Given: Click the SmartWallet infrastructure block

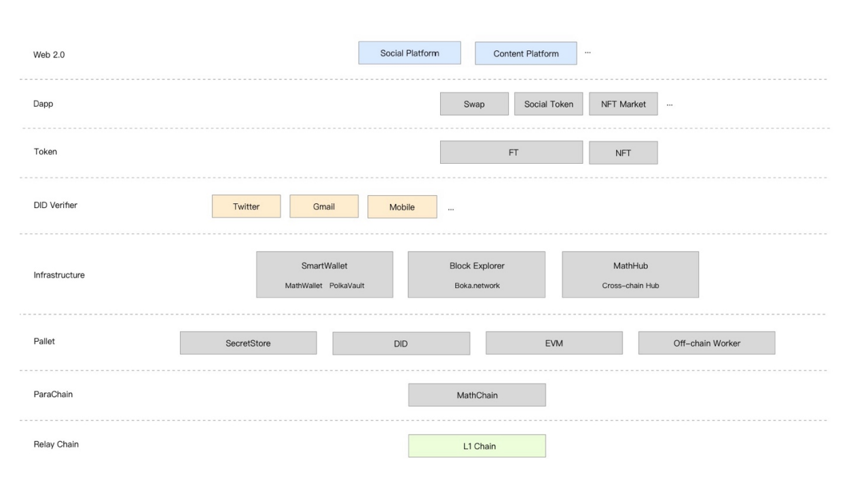Looking at the screenshot, I should pos(325,275).
